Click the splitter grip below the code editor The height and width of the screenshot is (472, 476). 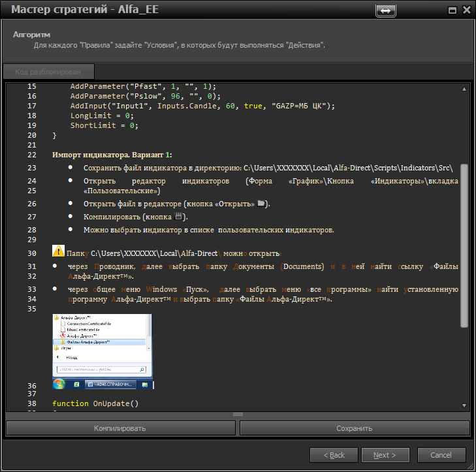[238, 414]
